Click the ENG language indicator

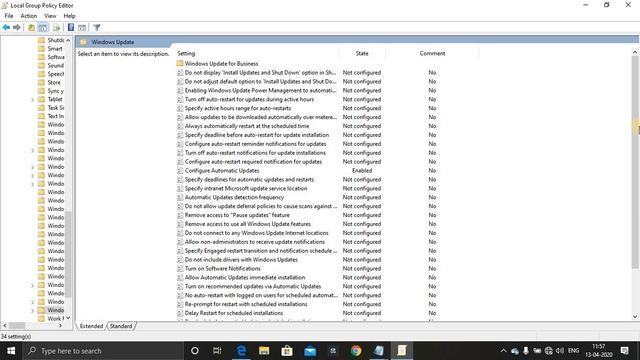(573, 351)
